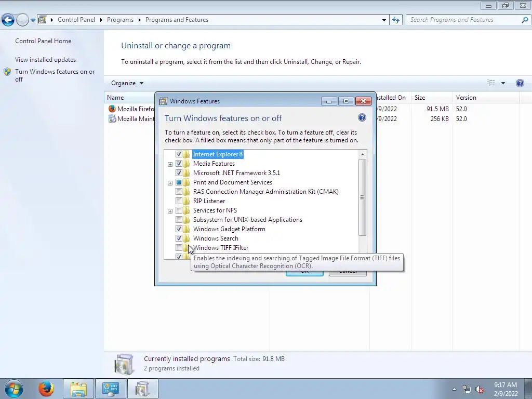The height and width of the screenshot is (399, 532).
Task: Click the Media Features folder icon
Action: click(x=187, y=164)
